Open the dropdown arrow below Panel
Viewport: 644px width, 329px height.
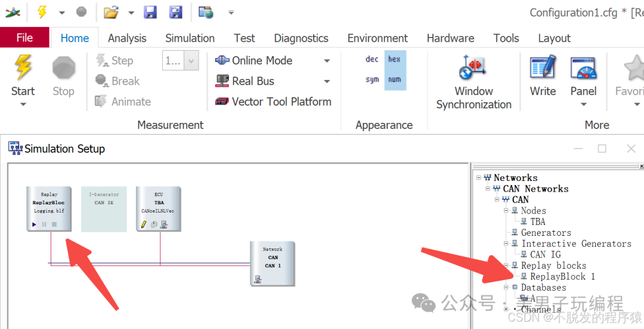click(583, 104)
